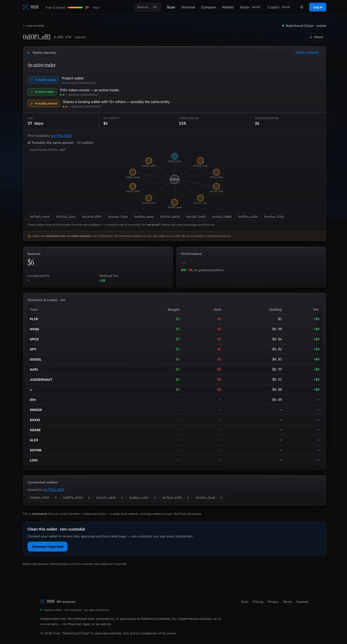Select the 0x03cb..e356 graph node circle

point(149,161)
